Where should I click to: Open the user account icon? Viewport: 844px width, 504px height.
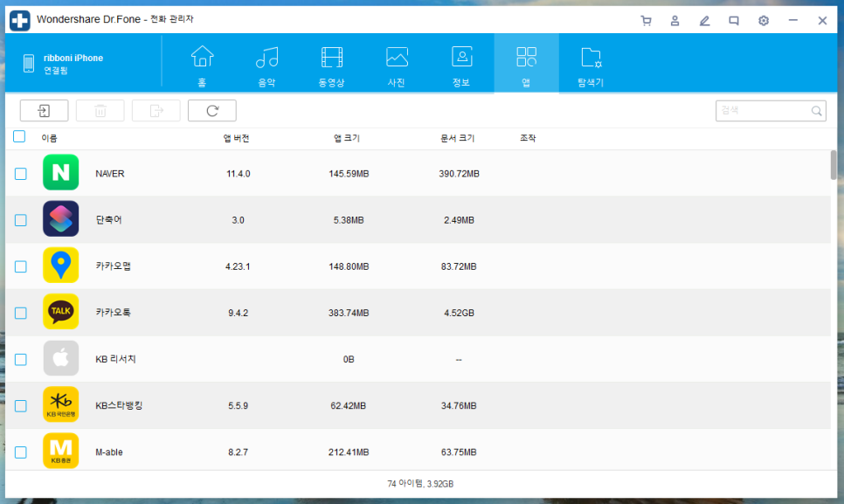click(675, 21)
